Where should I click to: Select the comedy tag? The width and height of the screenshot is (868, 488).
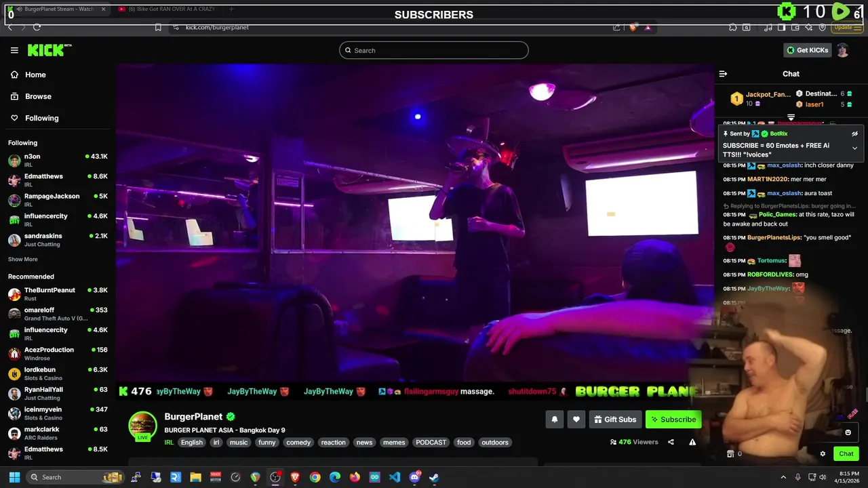(x=298, y=443)
